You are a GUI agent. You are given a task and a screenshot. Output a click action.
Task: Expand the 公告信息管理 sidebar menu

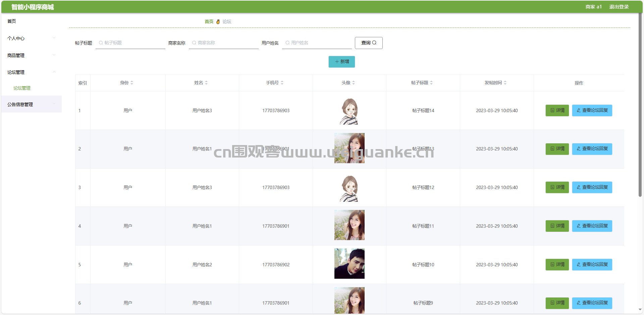click(32, 104)
